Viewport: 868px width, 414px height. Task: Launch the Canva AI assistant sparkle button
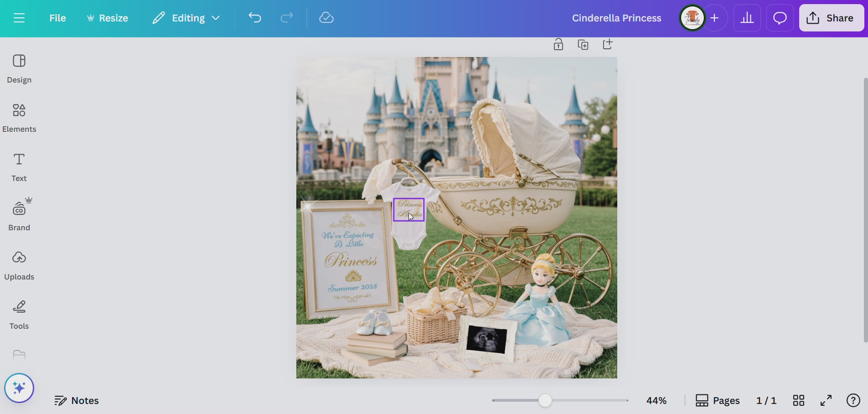coord(19,388)
